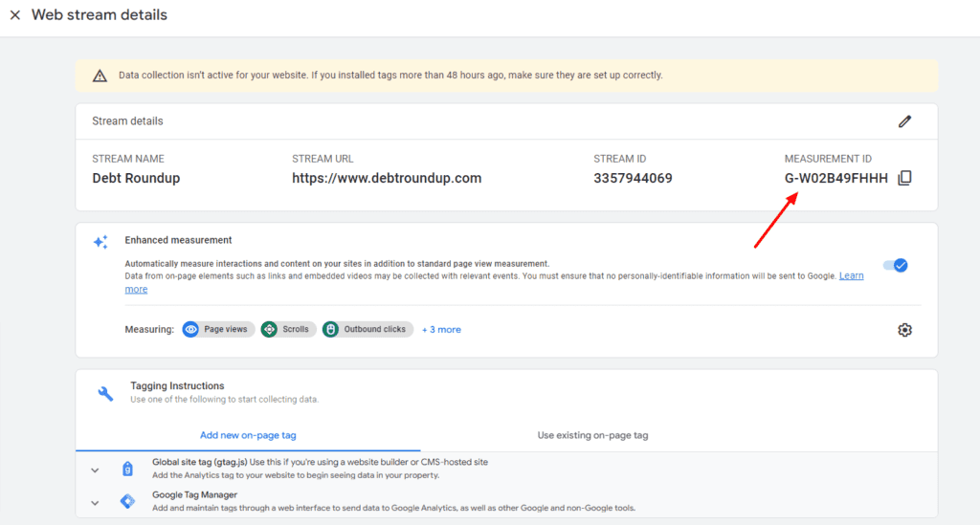Viewport: 980px width, 525px height.
Task: Click the stream URL https://www.debtroundup.com
Action: (x=387, y=178)
